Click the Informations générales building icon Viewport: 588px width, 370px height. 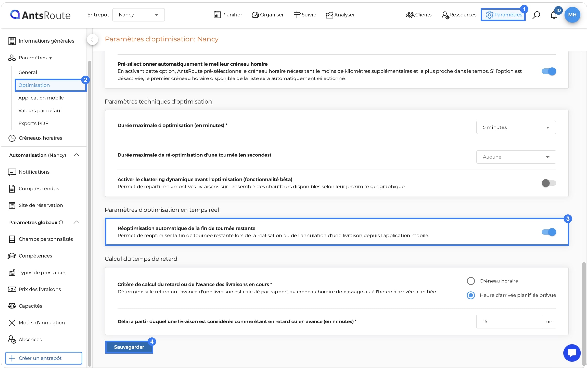coord(12,41)
